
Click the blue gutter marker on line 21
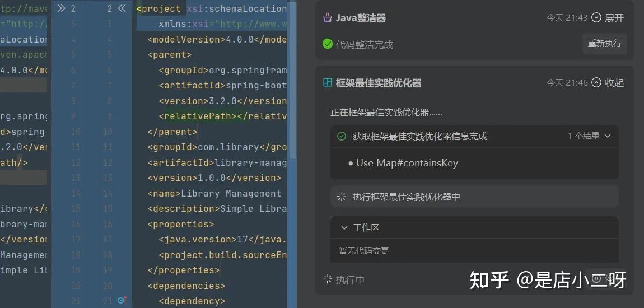click(122, 301)
